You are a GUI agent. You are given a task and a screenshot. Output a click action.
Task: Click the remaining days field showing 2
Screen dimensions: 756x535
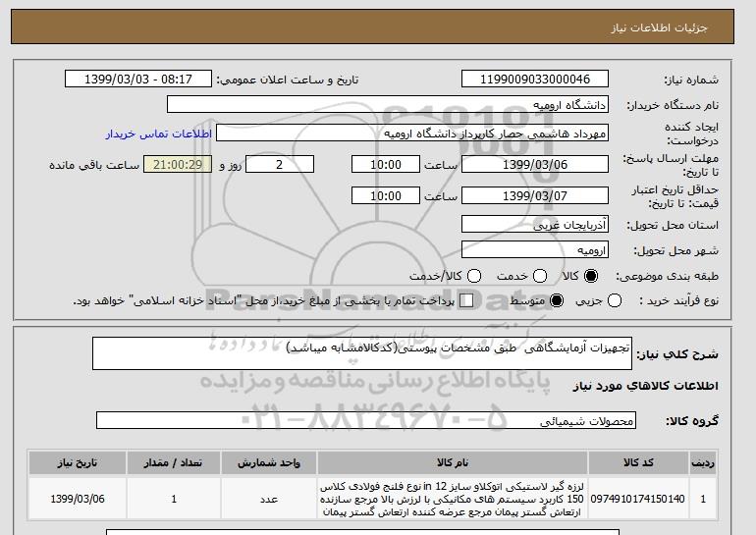280,164
